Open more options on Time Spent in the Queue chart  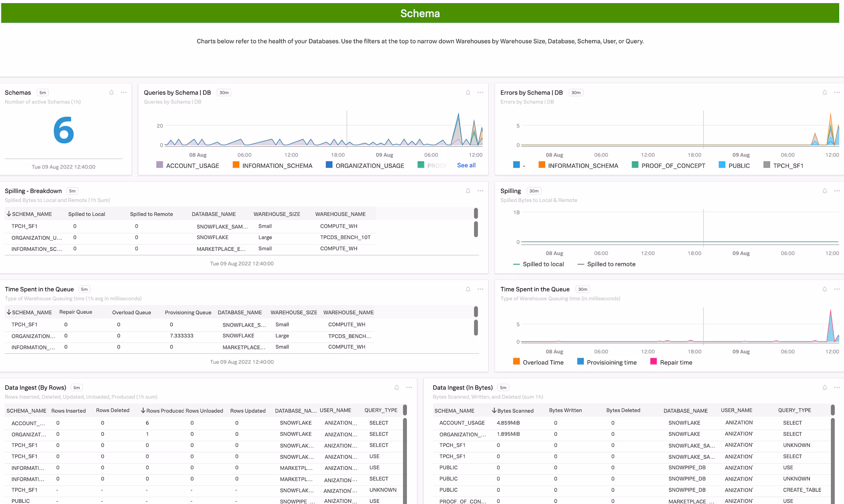point(837,289)
